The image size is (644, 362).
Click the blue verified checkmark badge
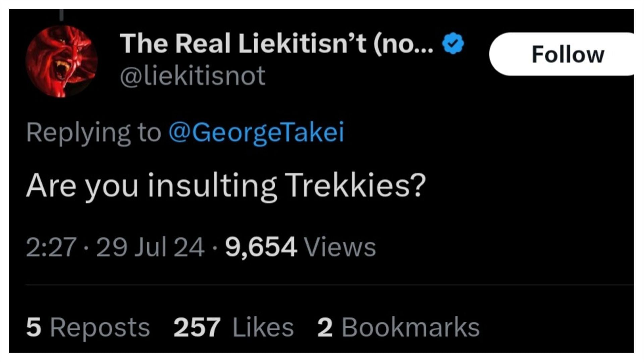coord(453,44)
